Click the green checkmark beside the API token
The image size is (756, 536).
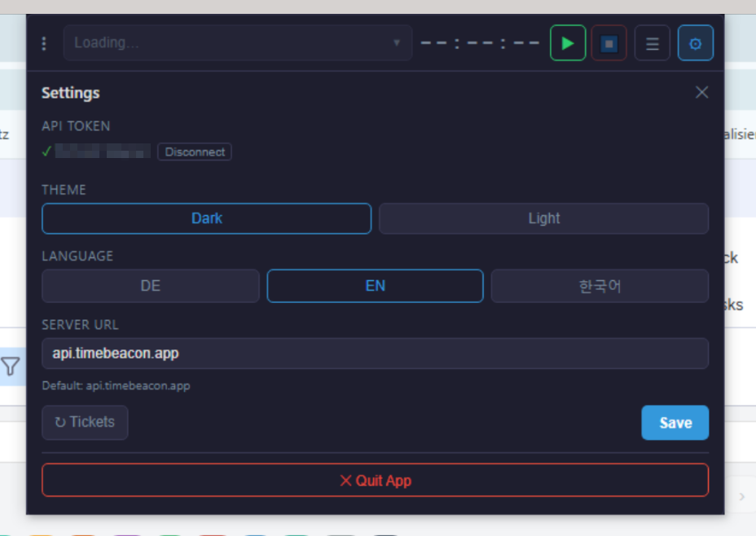[47, 152]
